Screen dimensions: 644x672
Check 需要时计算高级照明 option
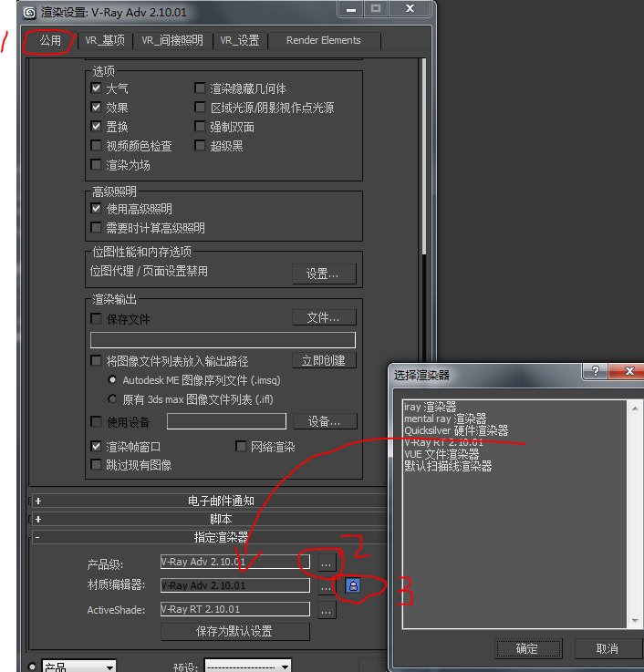pyautogui.click(x=96, y=227)
